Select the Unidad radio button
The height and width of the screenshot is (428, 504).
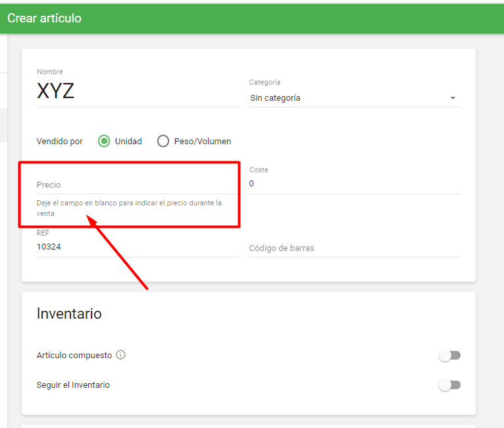(x=104, y=141)
